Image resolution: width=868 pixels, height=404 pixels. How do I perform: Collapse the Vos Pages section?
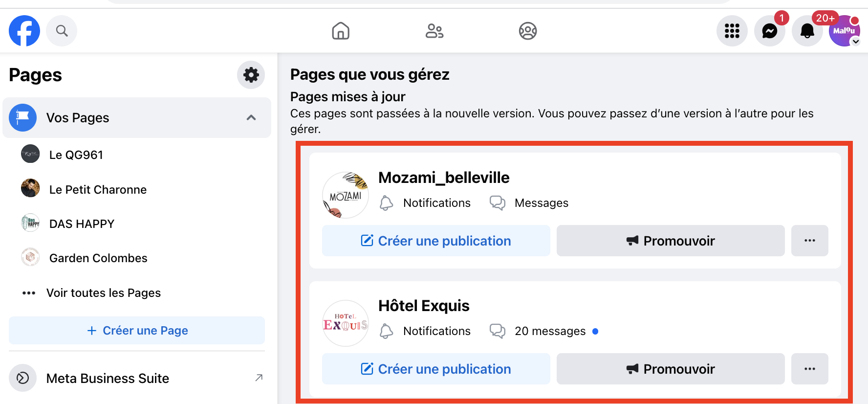click(x=251, y=117)
